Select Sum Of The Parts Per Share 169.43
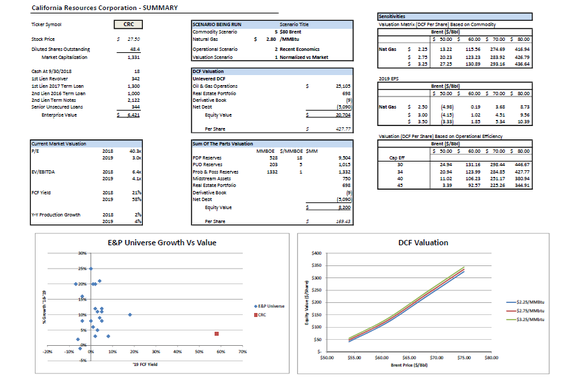This screenshot has height=380, width=570. coord(344,221)
